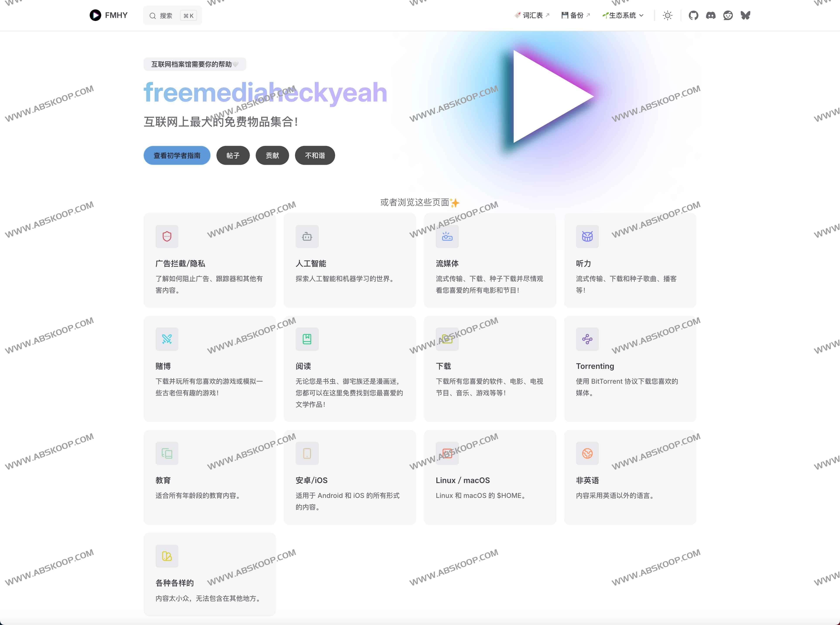This screenshot has height=625, width=840.
Task: Click the 非英语 globe icon
Action: point(587,453)
